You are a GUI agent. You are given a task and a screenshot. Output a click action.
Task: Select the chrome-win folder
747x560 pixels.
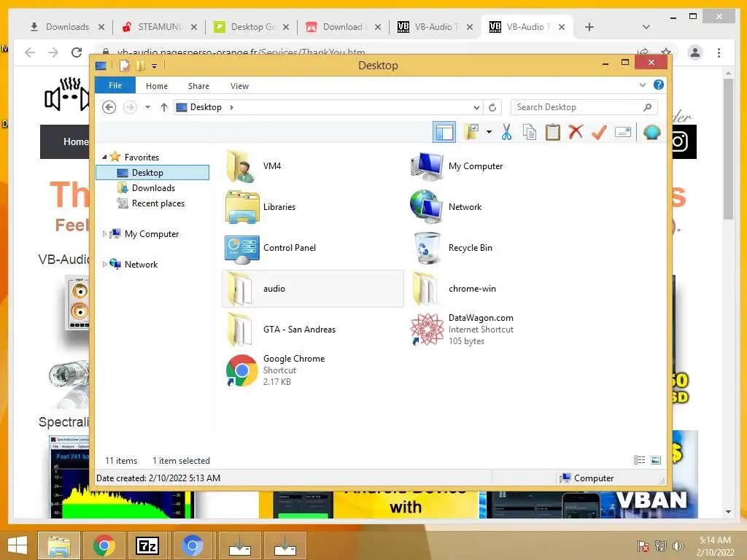coord(498,289)
